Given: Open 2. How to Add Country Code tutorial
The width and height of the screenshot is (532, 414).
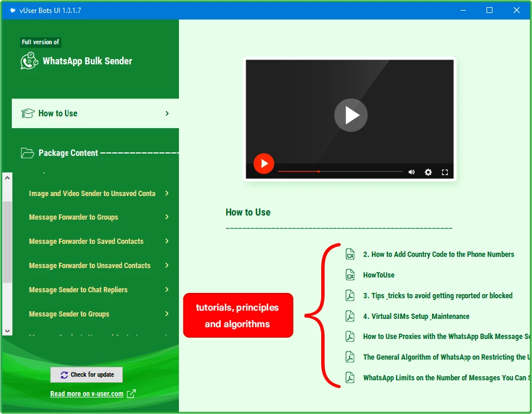Looking at the screenshot, I should 438,254.
